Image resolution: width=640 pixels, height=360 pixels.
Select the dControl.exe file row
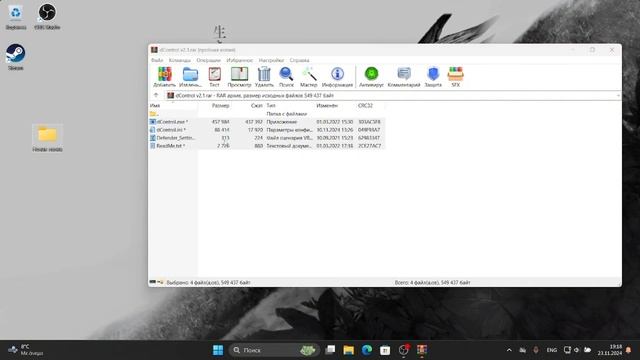[x=267, y=122]
